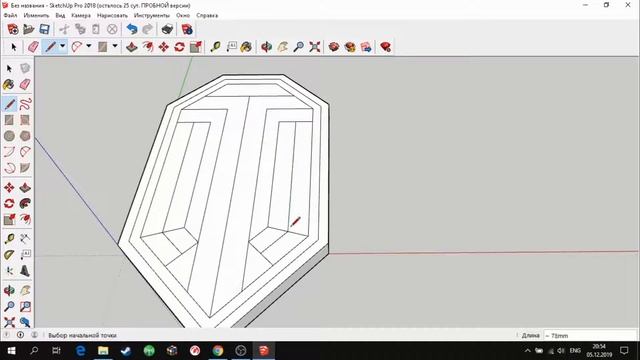Open the Инструменты menu
The width and height of the screenshot is (640, 360).
pyautogui.click(x=151, y=15)
